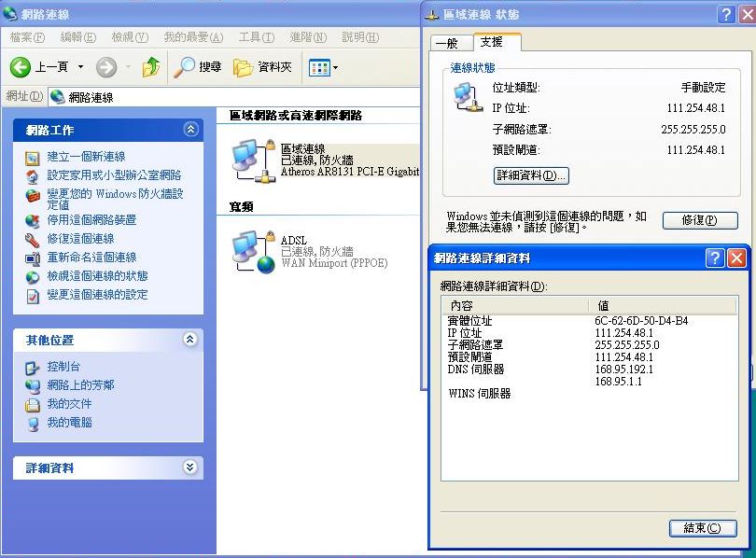756x558 pixels.
Task: Select the 支援 tab
Action: click(x=497, y=42)
